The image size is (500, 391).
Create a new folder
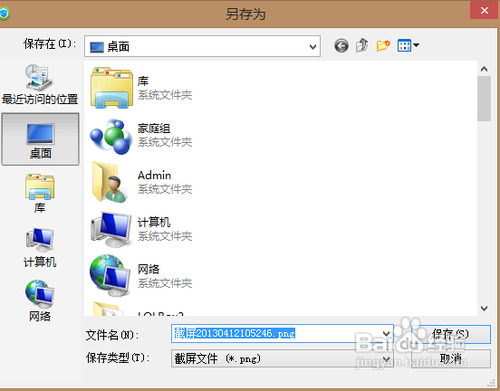pos(383,45)
